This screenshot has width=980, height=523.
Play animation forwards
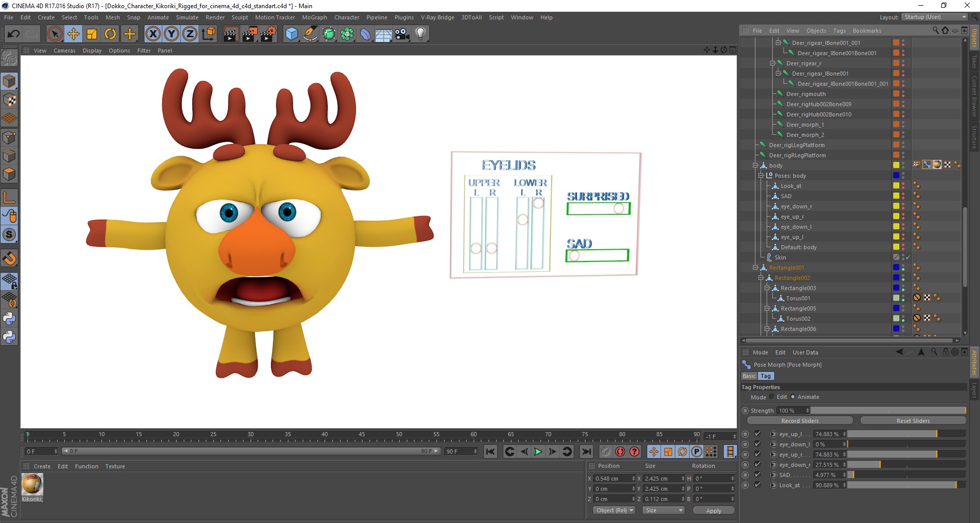pyautogui.click(x=538, y=451)
